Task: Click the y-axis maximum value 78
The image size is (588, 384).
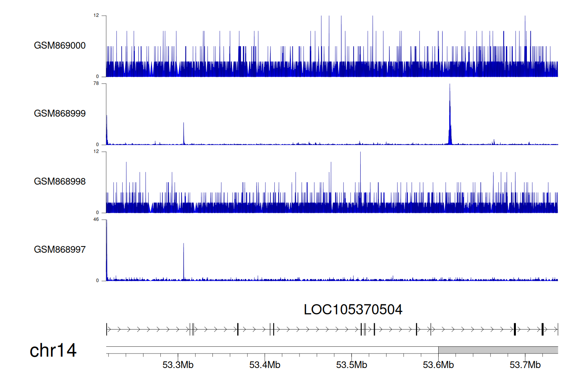Action: [x=96, y=83]
